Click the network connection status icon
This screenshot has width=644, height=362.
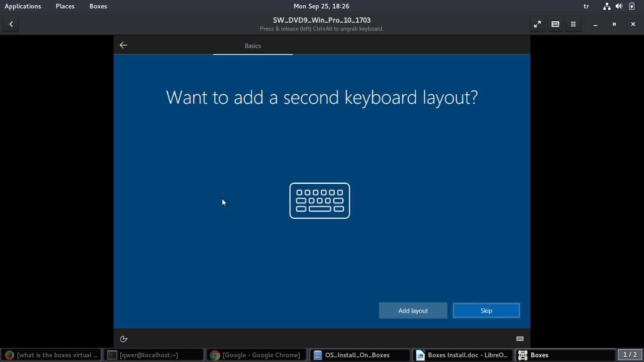(x=607, y=6)
